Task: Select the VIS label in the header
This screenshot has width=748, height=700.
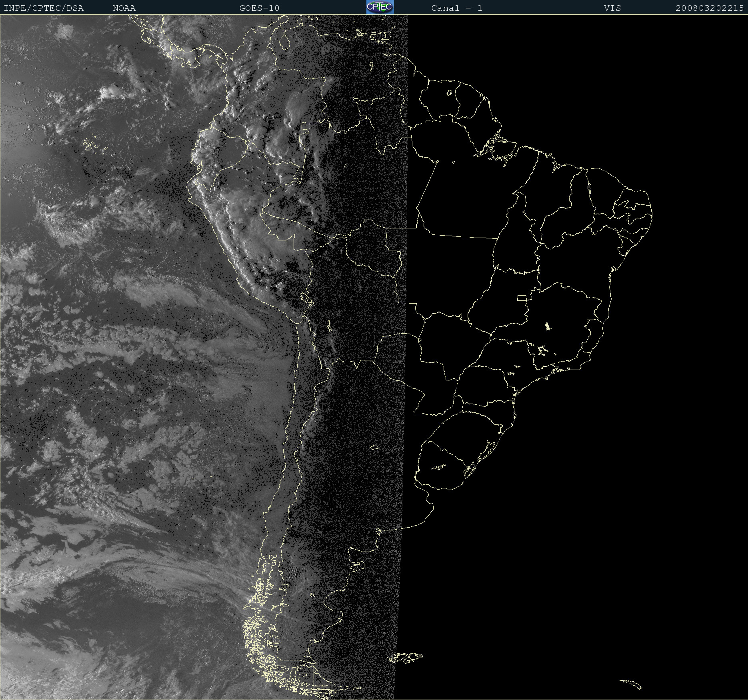Action: (612, 8)
